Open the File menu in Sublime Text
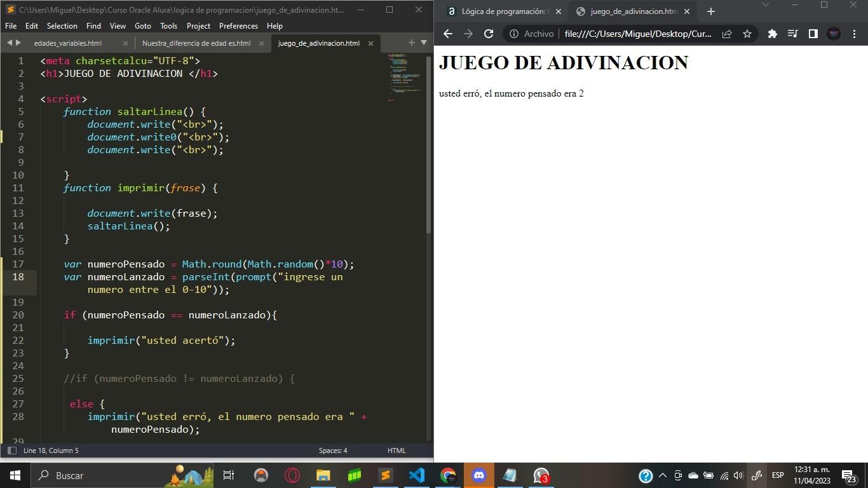This screenshot has height=488, width=868. 11,26
